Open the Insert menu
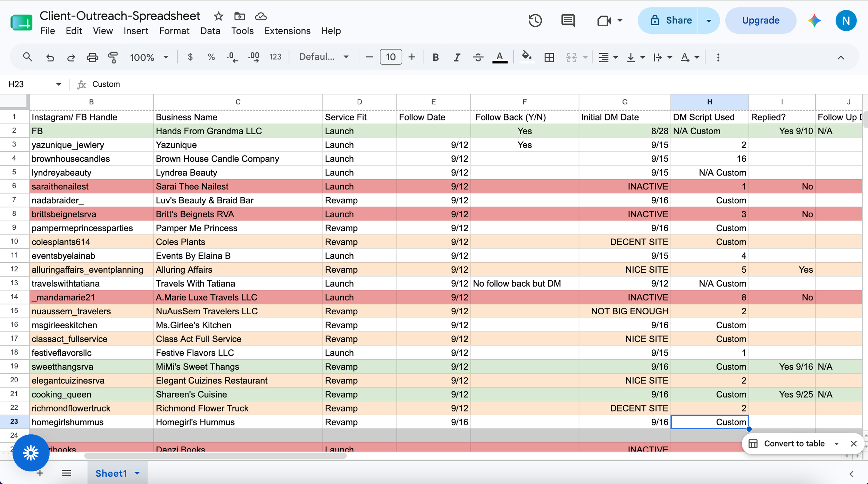 pos(136,31)
